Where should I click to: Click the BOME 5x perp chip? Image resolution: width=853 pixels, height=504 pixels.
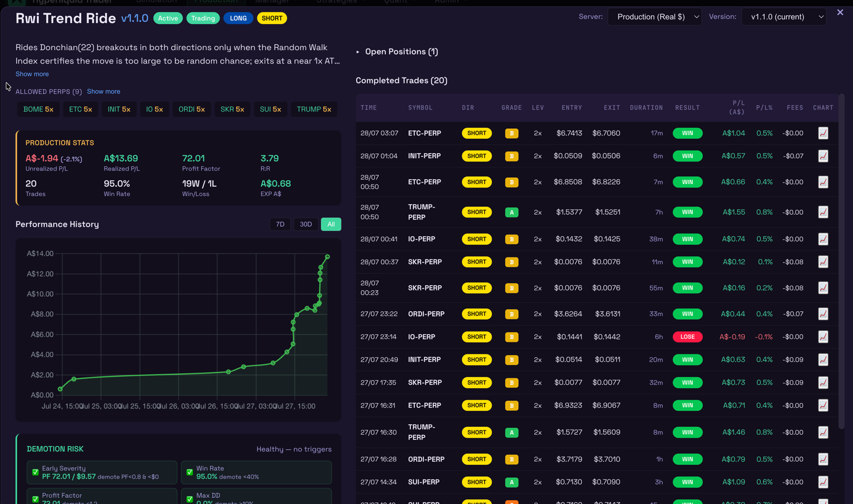point(38,109)
